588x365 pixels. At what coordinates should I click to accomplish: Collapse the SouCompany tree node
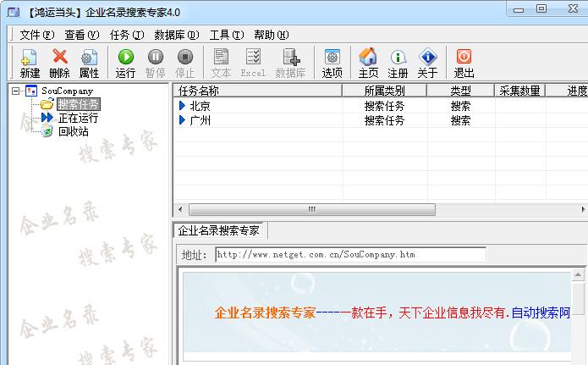pos(15,91)
